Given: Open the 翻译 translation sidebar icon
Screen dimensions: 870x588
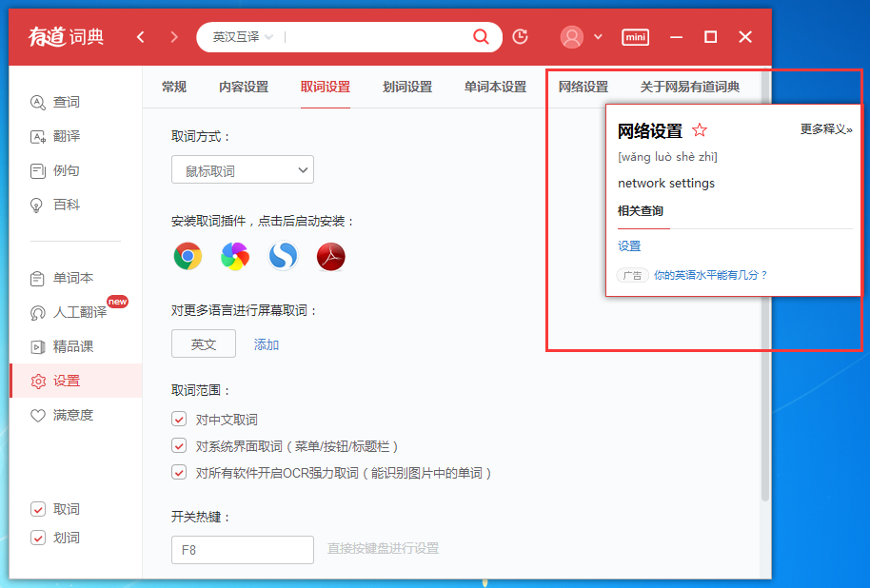Looking at the screenshot, I should click(38, 136).
